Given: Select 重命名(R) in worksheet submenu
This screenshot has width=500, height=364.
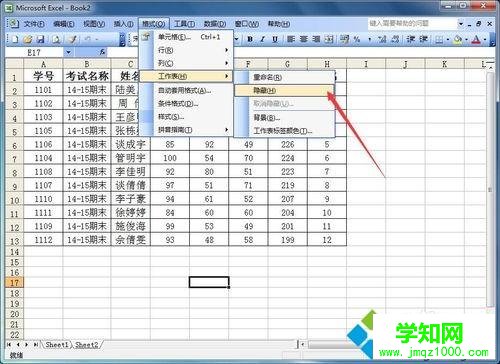Looking at the screenshot, I should pyautogui.click(x=284, y=77).
